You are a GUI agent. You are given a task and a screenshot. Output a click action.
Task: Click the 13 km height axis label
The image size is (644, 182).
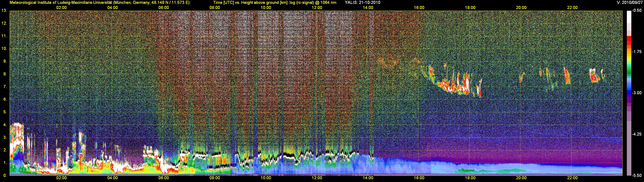pos(4,10)
